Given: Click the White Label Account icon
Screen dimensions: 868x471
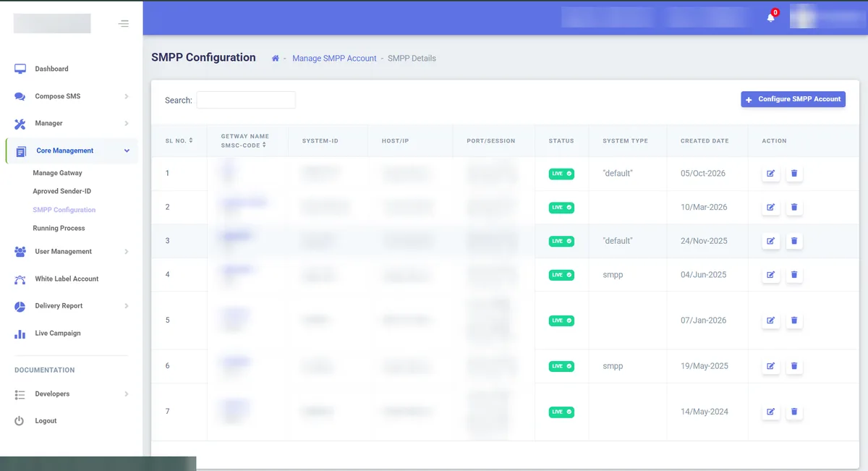Looking at the screenshot, I should pyautogui.click(x=20, y=279).
